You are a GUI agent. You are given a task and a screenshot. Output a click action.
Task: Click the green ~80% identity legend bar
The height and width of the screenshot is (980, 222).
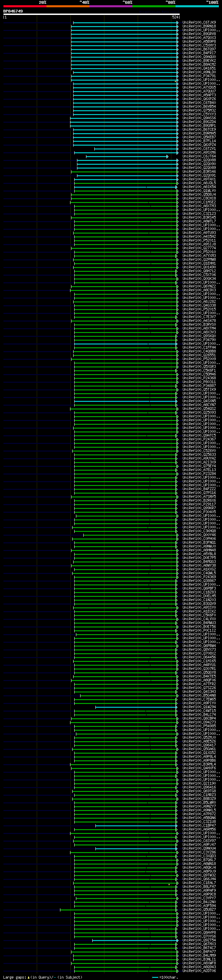[x=154, y=6]
